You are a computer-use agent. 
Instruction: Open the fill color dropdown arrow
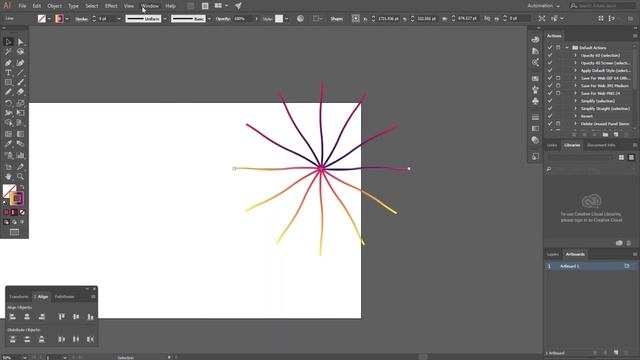point(49,19)
